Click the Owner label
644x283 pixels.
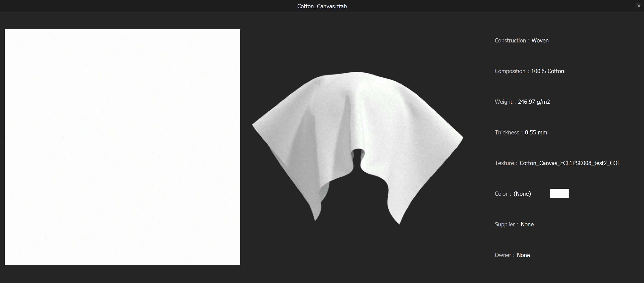tap(503, 255)
